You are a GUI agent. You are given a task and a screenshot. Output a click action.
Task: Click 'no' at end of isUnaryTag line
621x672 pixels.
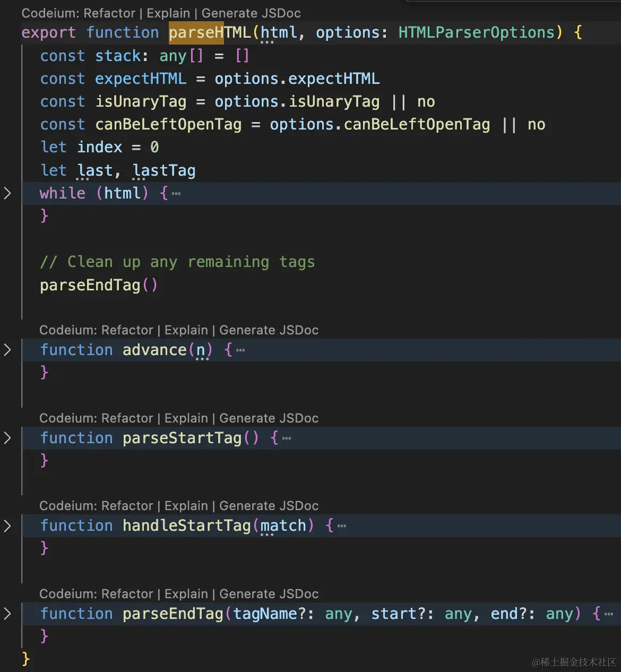[426, 101]
